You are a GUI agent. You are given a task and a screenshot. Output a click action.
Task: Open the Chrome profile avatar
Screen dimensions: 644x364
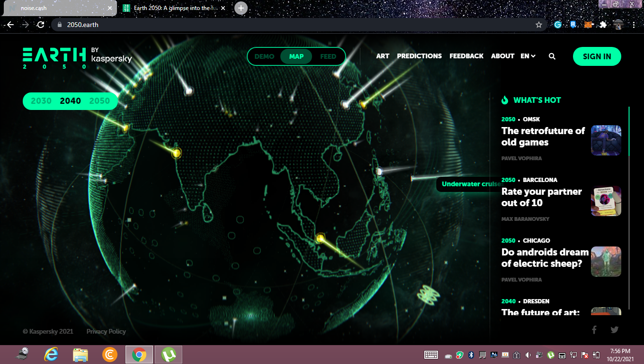click(x=618, y=25)
